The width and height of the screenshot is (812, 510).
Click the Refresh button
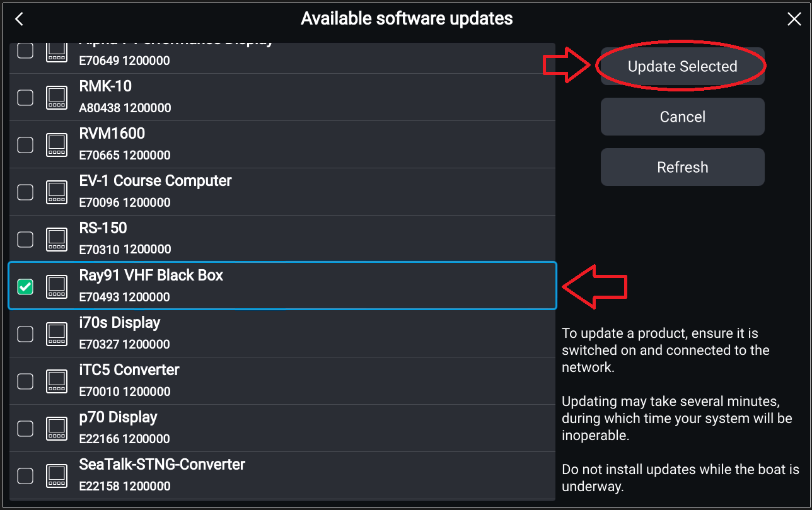(682, 167)
